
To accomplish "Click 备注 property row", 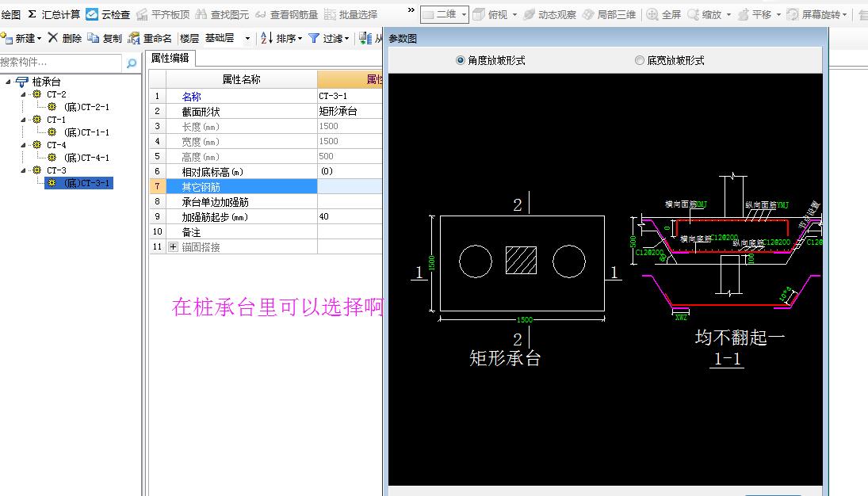I will click(241, 231).
